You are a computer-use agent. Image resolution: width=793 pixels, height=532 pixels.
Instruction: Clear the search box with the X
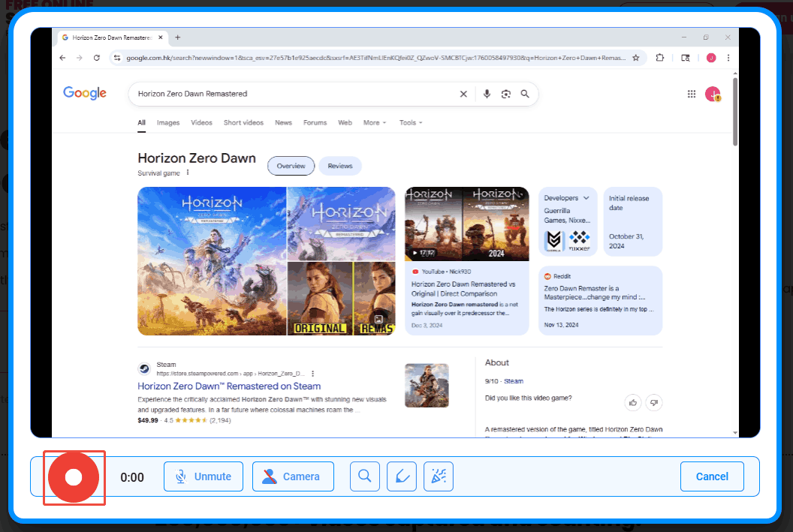pyautogui.click(x=463, y=94)
